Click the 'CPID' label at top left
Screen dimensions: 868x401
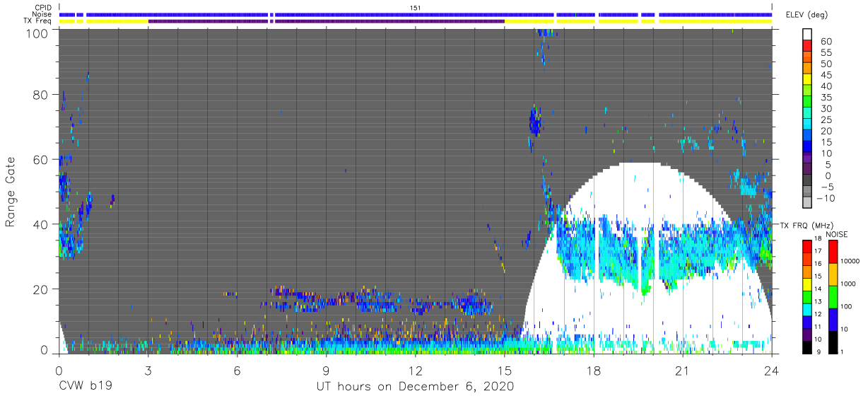[x=44, y=8]
